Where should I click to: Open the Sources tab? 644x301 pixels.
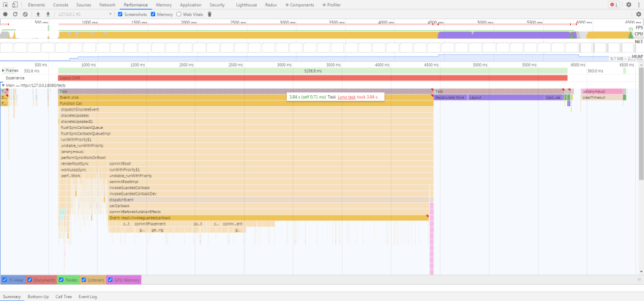(83, 5)
